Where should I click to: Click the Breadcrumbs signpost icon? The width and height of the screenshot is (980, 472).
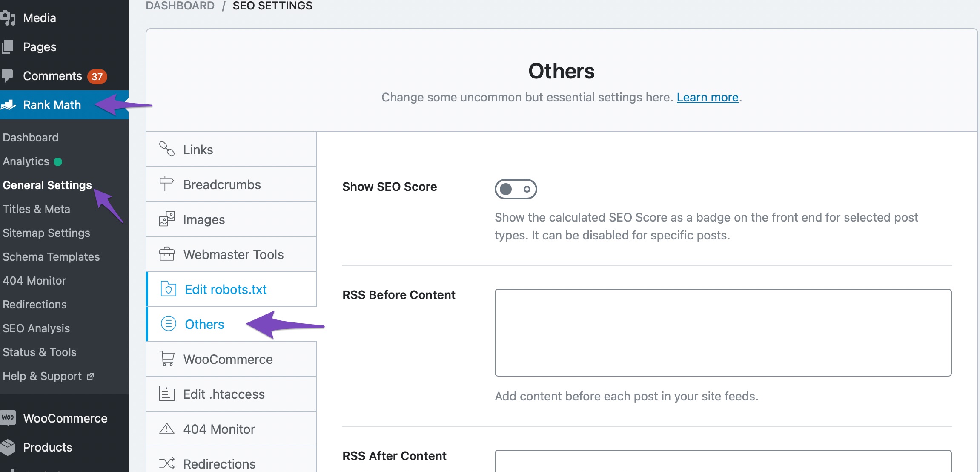click(166, 184)
